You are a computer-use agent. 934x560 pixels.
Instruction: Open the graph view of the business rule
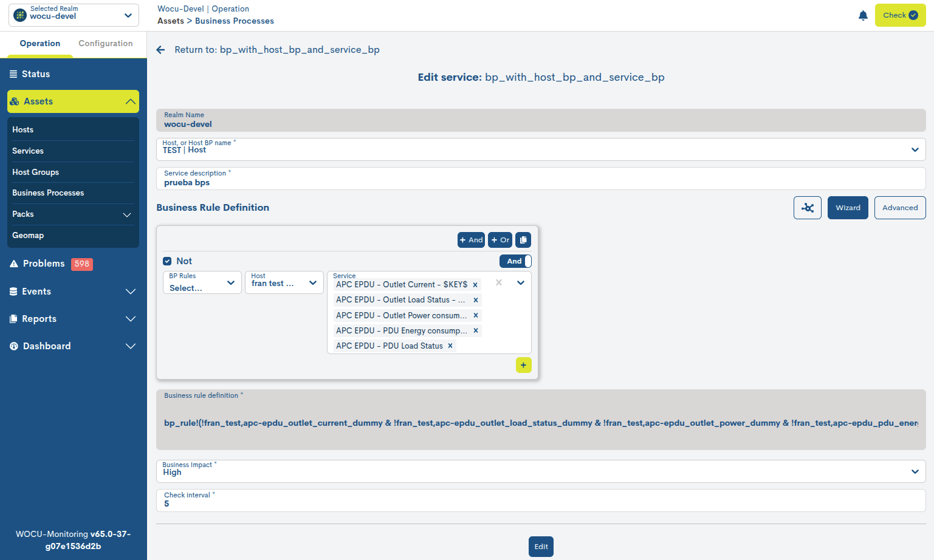808,208
